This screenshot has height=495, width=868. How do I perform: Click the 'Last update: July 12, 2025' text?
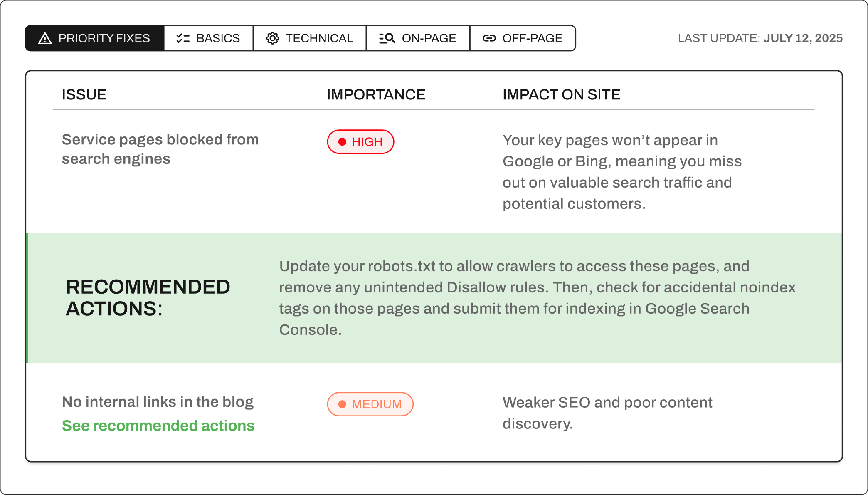click(x=760, y=38)
